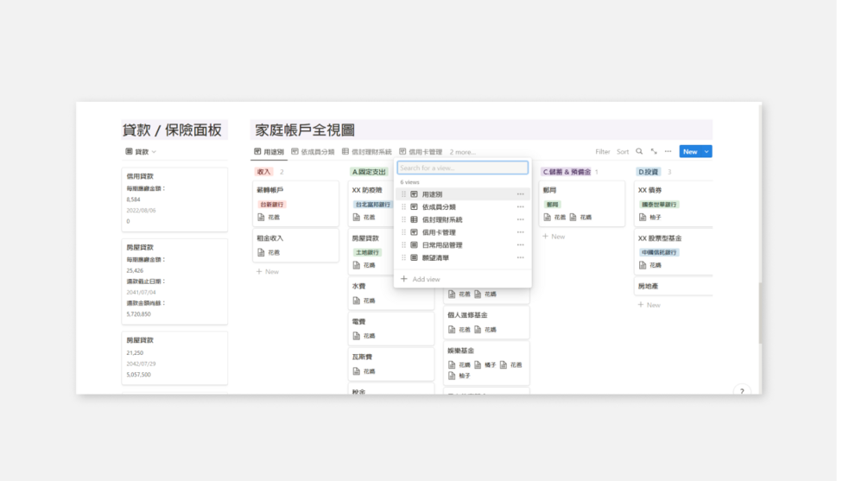Viewport: 868px width, 481px height.
Task: Open options for 用途別 view in list
Action: (x=520, y=194)
